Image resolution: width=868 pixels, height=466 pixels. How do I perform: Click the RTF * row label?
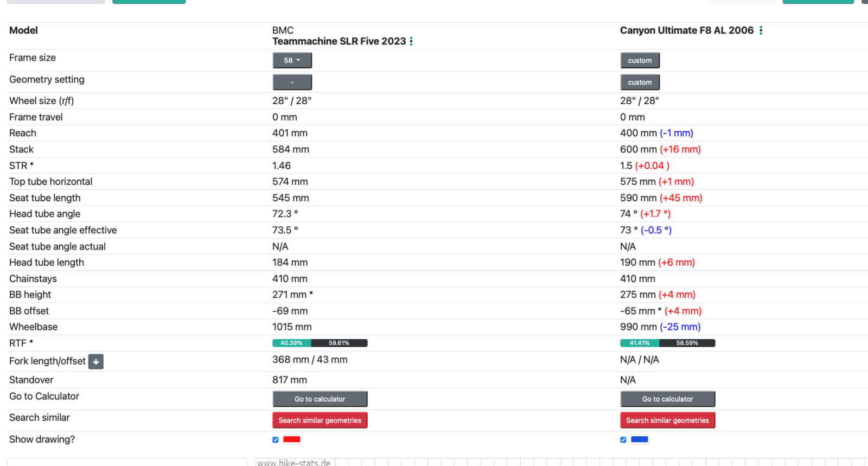21,343
